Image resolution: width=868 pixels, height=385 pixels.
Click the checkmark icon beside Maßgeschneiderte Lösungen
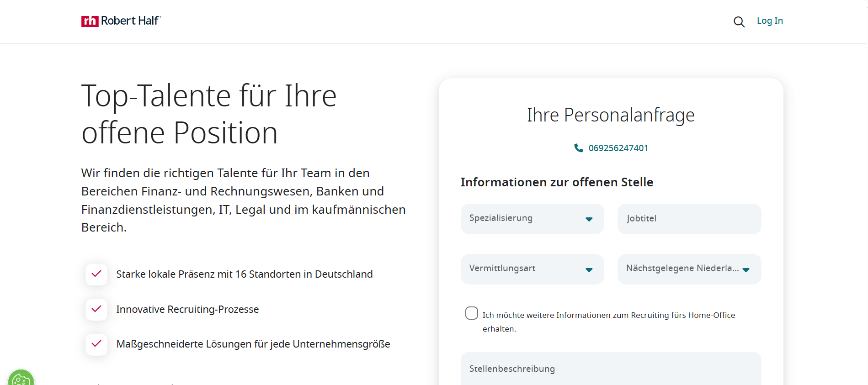(x=96, y=344)
